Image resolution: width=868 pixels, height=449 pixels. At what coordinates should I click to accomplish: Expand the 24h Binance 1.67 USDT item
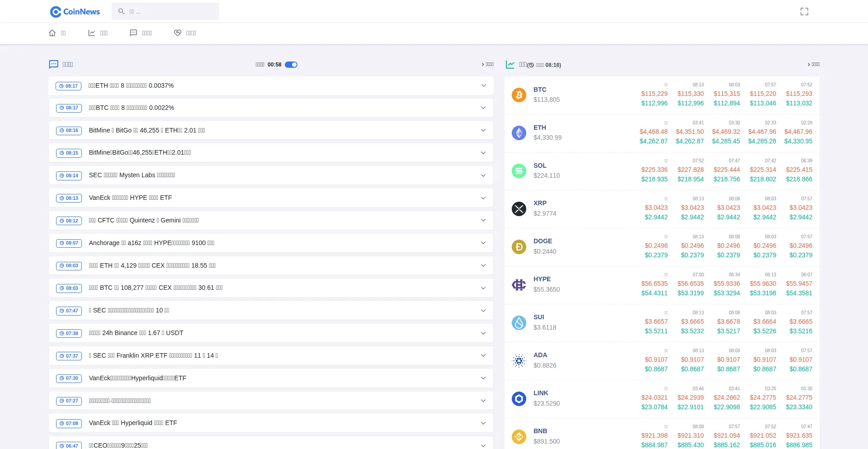coord(483,333)
